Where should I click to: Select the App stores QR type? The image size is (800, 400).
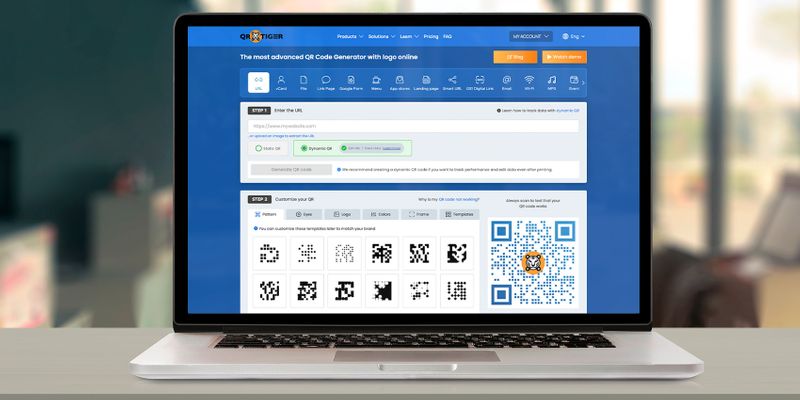pyautogui.click(x=400, y=83)
